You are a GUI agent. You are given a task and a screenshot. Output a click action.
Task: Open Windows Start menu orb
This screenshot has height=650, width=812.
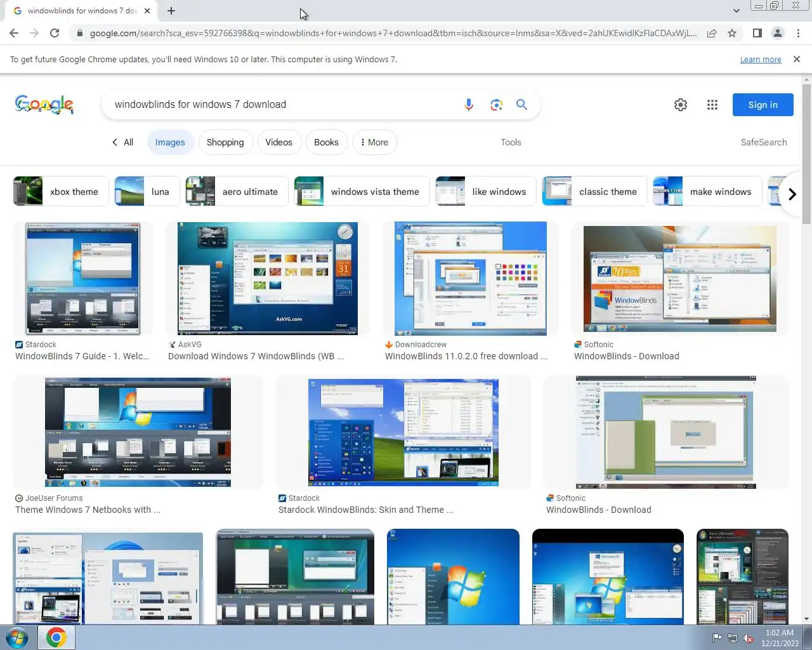coord(16,637)
